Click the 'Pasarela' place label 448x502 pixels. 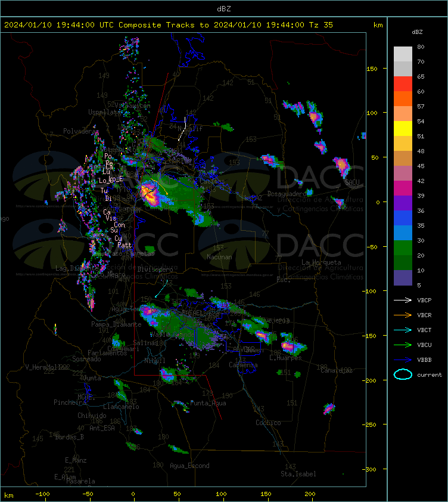pyautogui.click(x=80, y=481)
